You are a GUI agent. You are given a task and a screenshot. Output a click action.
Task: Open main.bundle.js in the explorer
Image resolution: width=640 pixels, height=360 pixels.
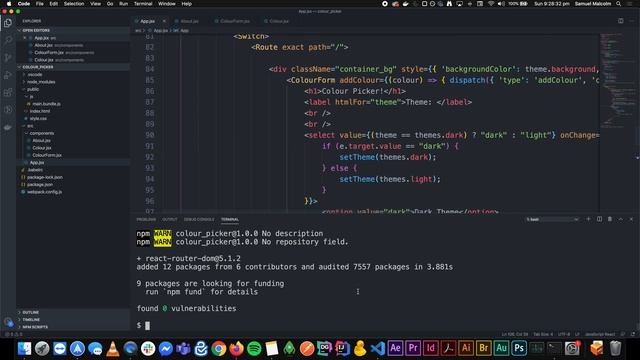[x=46, y=104]
